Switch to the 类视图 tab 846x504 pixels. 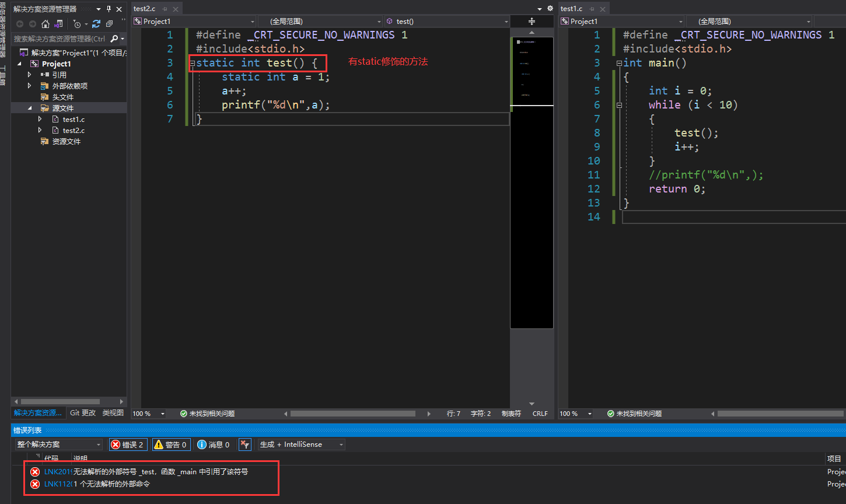(x=113, y=413)
